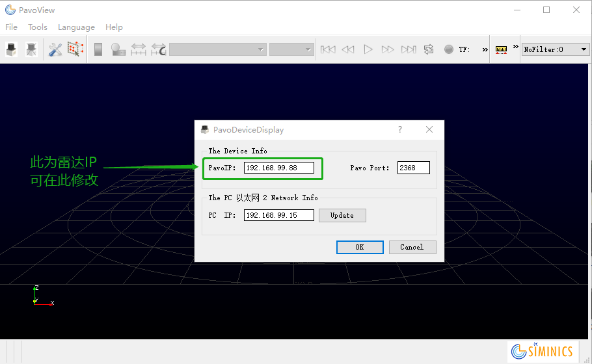The width and height of the screenshot is (592, 364).
Task: Open the wide gray toolbar combo box
Action: pos(217,49)
